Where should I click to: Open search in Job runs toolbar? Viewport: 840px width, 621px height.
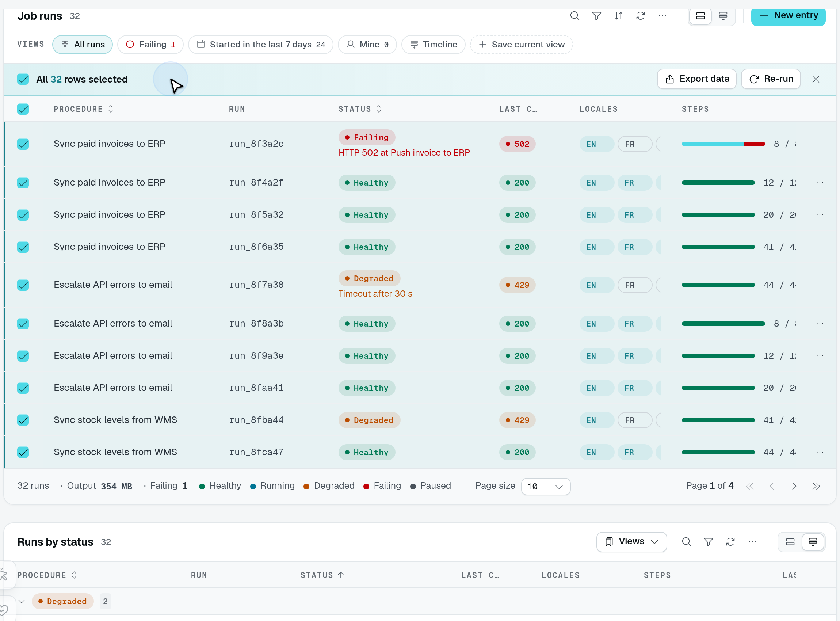click(574, 16)
